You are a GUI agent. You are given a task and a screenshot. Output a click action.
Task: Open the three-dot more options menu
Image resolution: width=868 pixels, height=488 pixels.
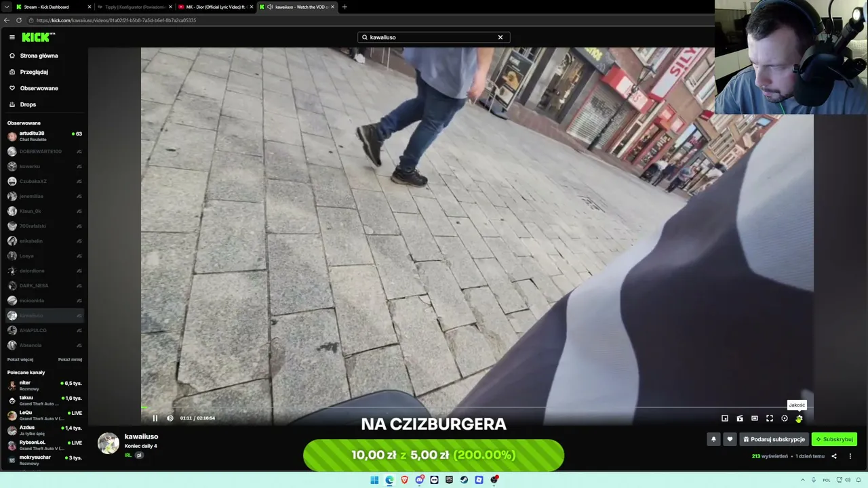(x=850, y=456)
